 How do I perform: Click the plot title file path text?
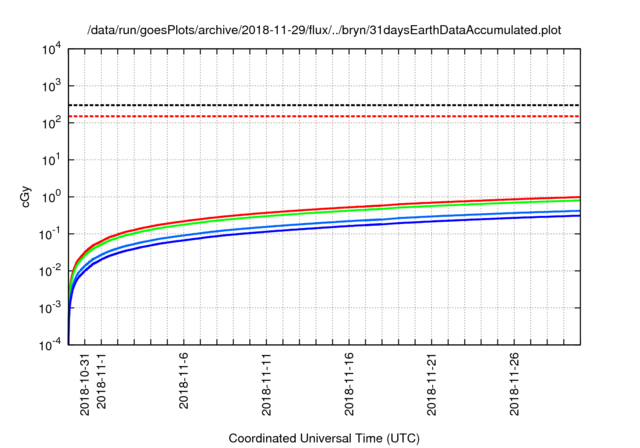point(324,30)
